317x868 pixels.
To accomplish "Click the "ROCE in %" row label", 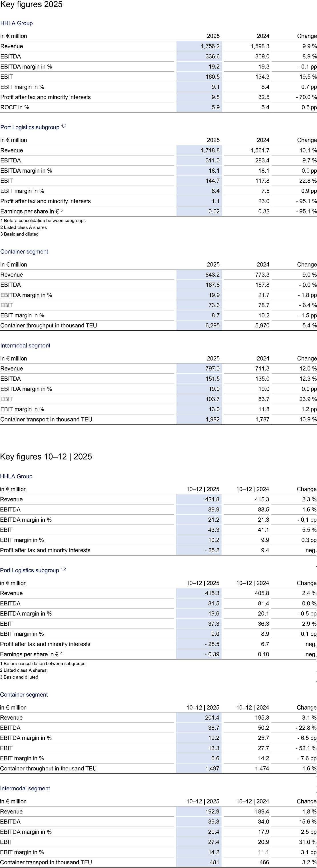I will pyautogui.click(x=15, y=107).
